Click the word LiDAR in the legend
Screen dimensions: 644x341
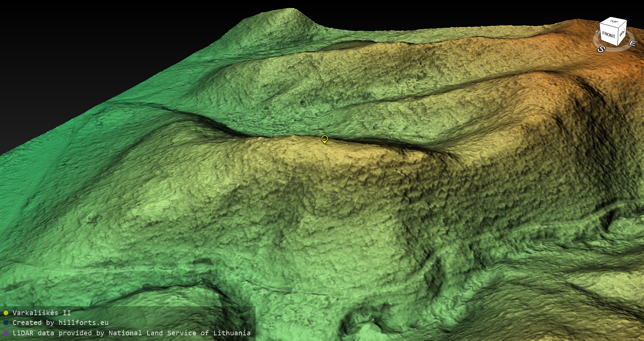coord(23,333)
